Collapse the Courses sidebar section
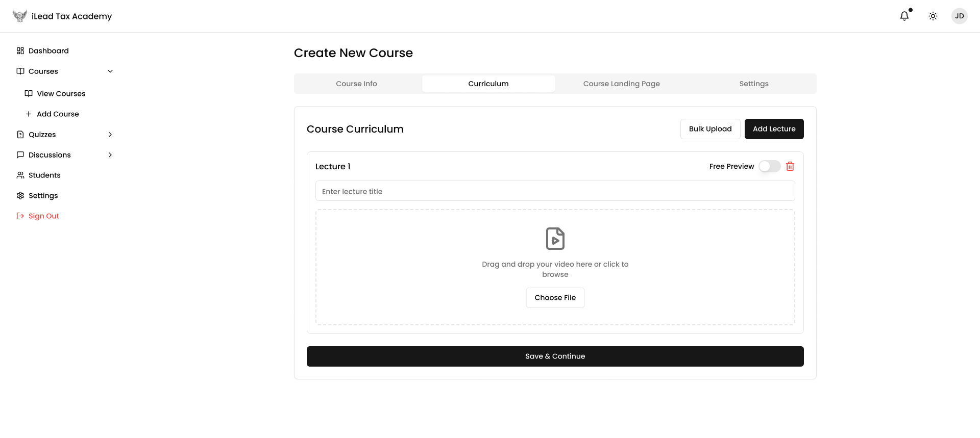This screenshot has width=980, height=438. coord(110,71)
